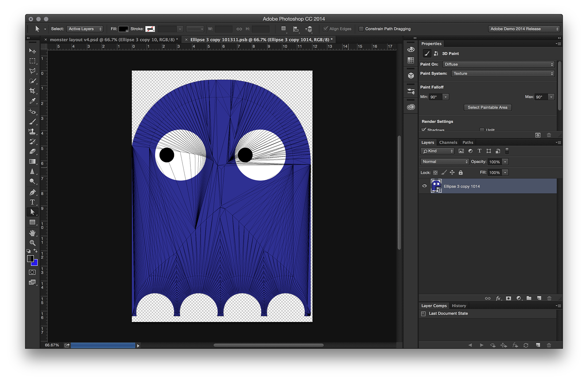588x383 pixels.
Task: Swap foreground and background colors
Action: tap(36, 251)
